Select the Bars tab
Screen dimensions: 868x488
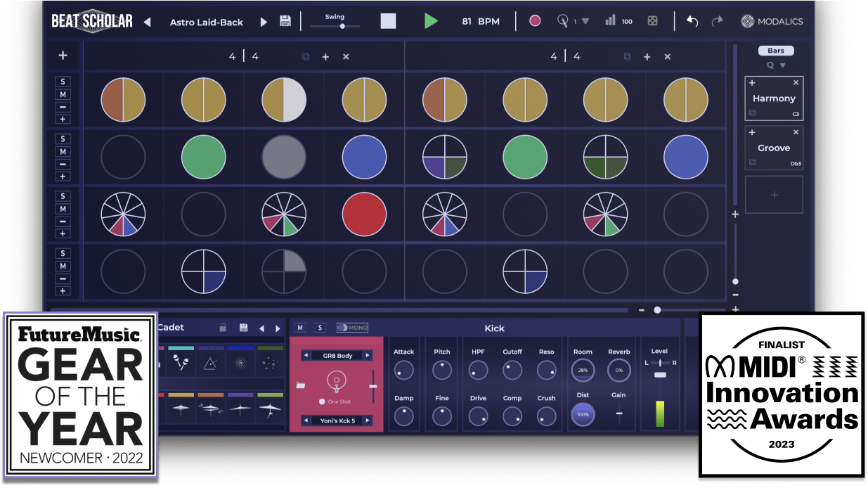pyautogui.click(x=775, y=51)
